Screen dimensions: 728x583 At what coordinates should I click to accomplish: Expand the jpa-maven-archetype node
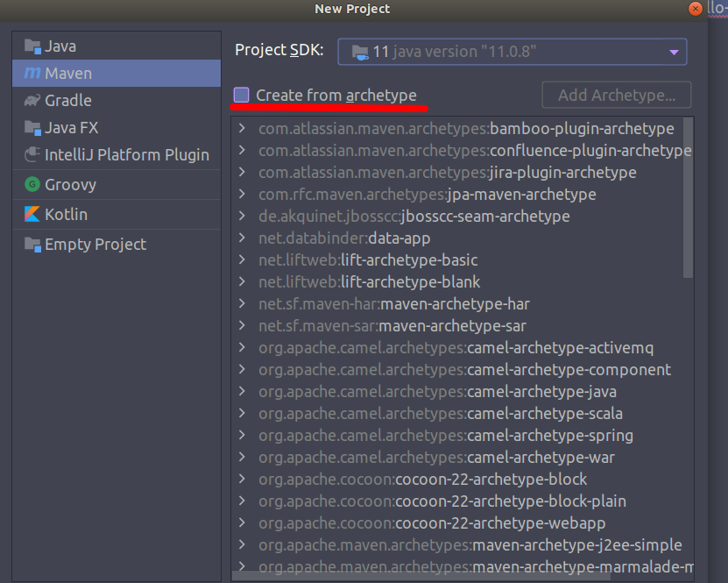(242, 194)
